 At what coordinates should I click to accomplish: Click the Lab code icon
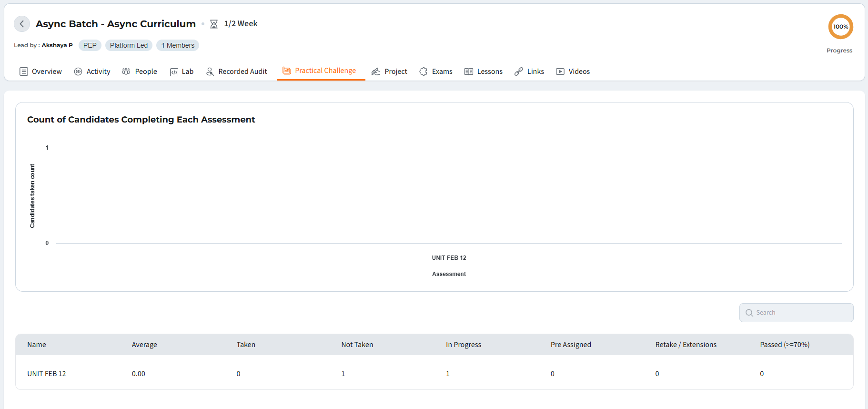[174, 72]
